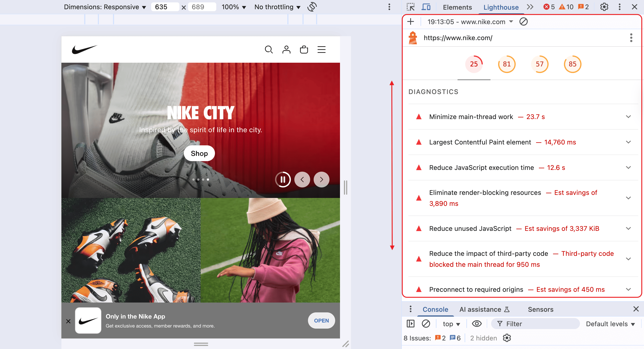
Task: Expand Preconnect to required origins audit
Action: tap(523, 290)
